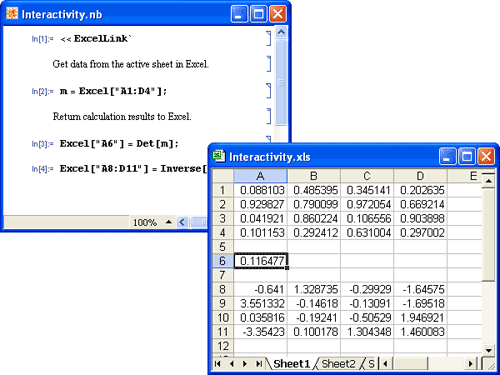Select the column B header

(314, 176)
